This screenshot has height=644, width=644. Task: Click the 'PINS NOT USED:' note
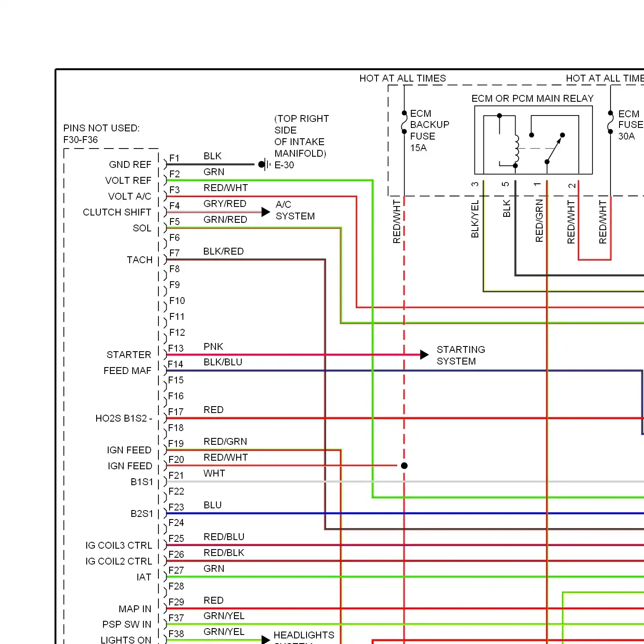pyautogui.click(x=101, y=128)
